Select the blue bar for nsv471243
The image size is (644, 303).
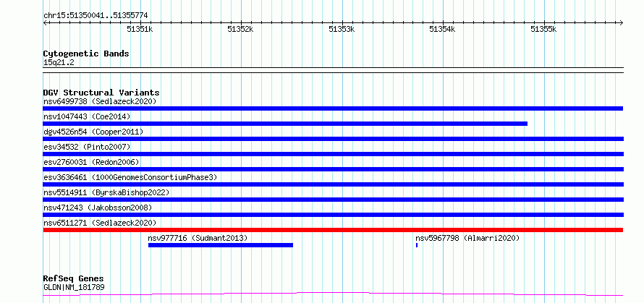point(333,215)
